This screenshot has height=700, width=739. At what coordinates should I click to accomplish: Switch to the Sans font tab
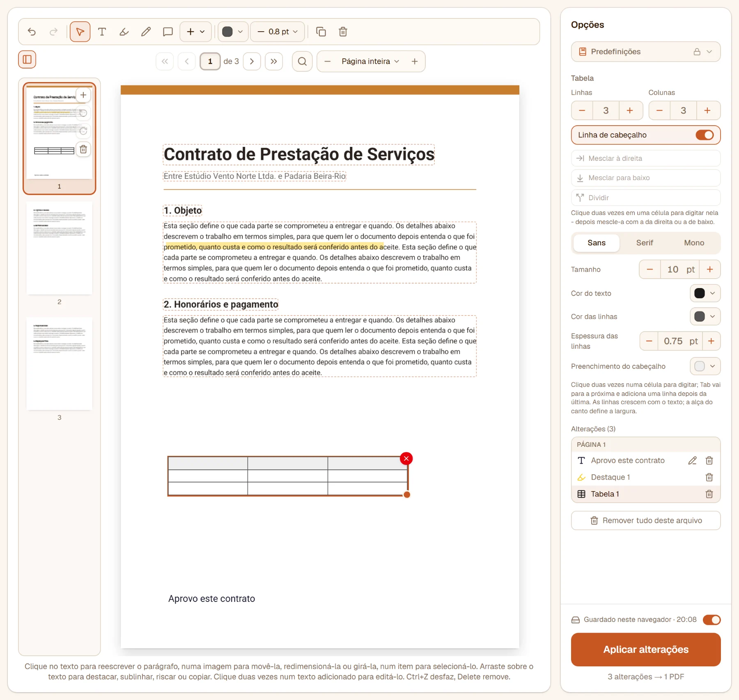(596, 243)
